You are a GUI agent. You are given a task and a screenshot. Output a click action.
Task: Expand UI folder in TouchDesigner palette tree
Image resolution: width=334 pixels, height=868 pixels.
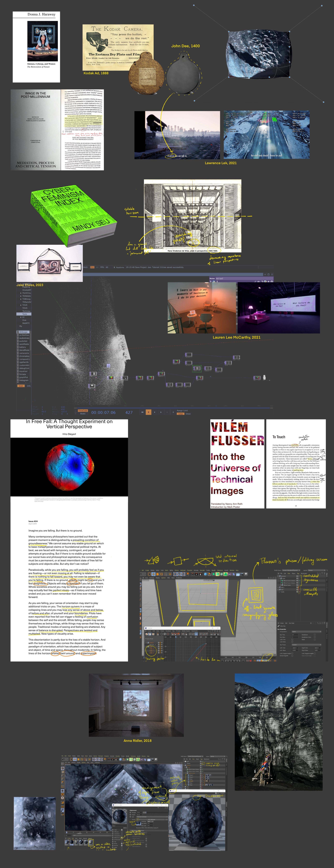21,317
